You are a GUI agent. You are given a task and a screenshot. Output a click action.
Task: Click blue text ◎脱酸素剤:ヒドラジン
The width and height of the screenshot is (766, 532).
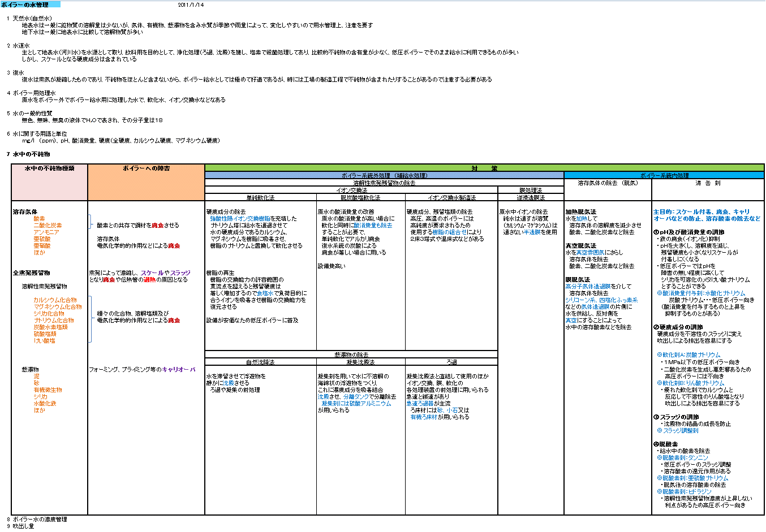(685, 492)
